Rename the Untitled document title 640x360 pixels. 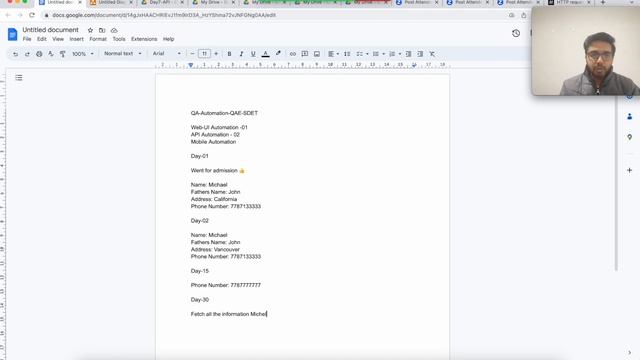[x=50, y=30]
